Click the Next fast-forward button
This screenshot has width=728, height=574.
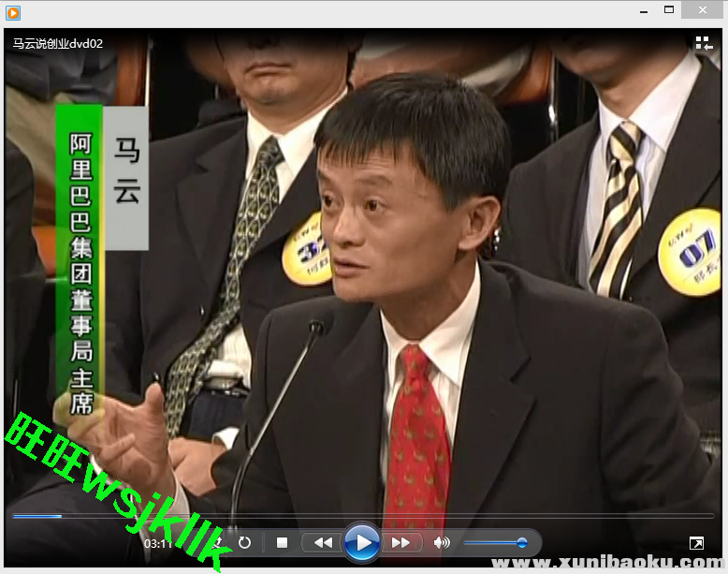[x=400, y=542]
